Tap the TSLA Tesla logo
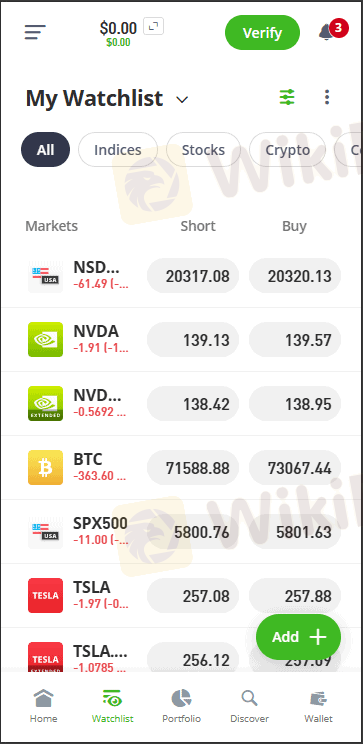The image size is (363, 744). (x=45, y=595)
